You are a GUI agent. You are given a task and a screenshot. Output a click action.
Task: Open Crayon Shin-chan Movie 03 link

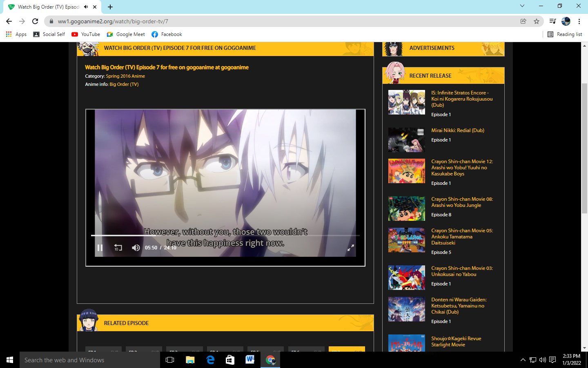[462, 271]
